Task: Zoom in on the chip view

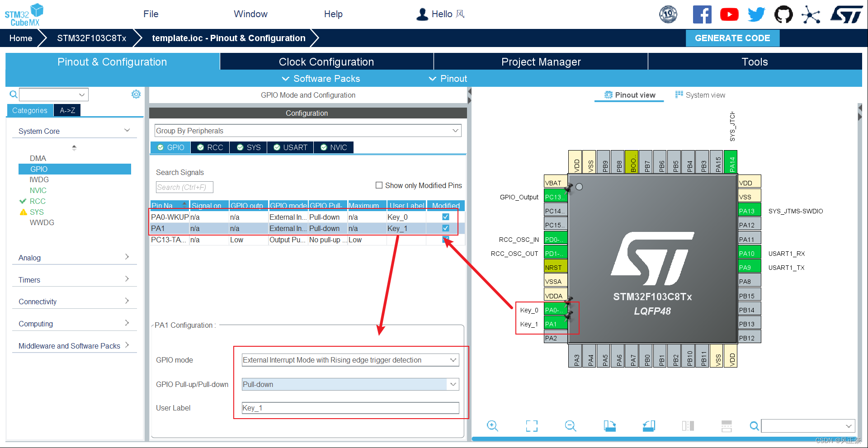Action: click(x=492, y=426)
